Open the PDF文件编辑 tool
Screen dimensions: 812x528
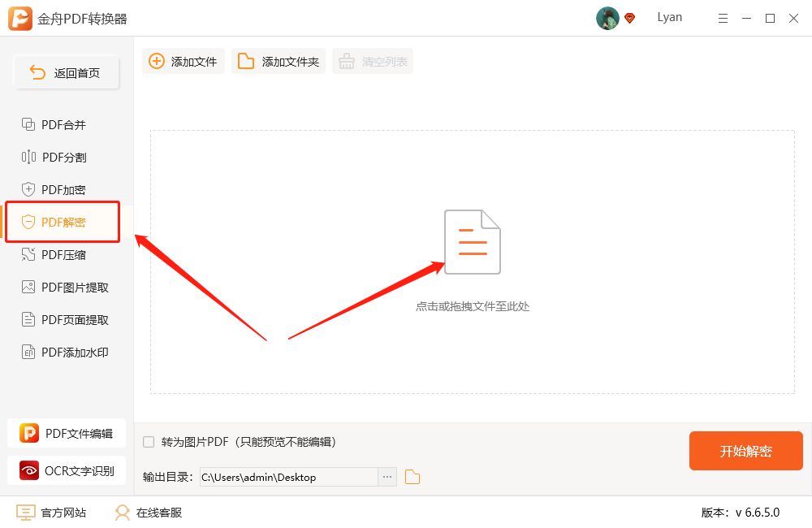coord(67,433)
